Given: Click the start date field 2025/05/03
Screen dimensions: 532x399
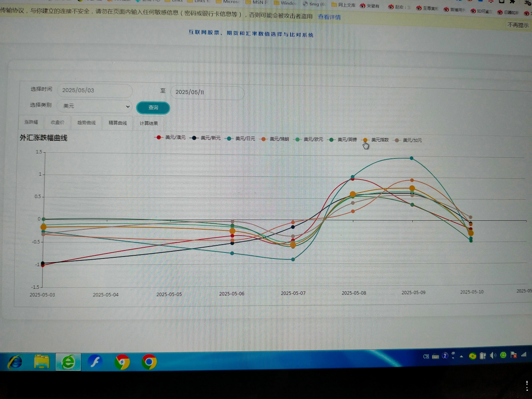Looking at the screenshot, I should pos(95,90).
